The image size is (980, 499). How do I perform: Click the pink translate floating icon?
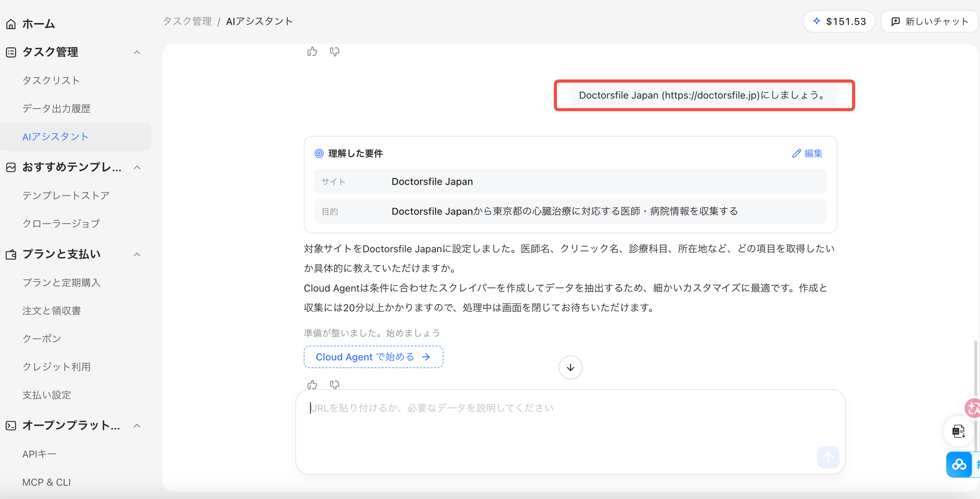coord(972,408)
